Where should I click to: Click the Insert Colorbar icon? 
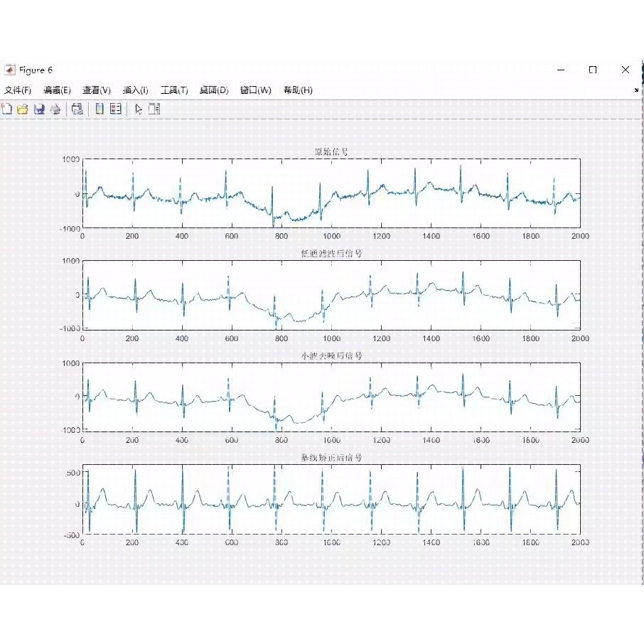[x=100, y=109]
